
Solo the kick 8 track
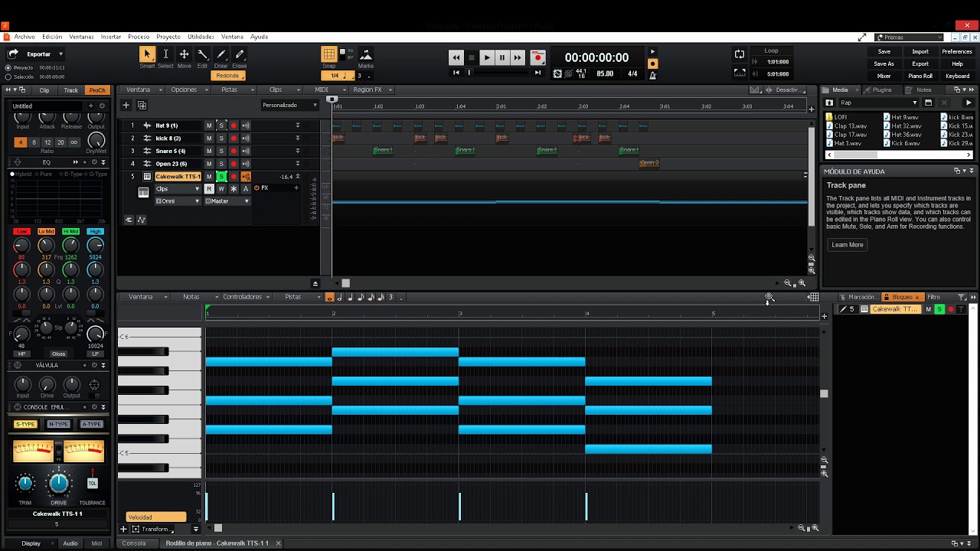click(221, 139)
